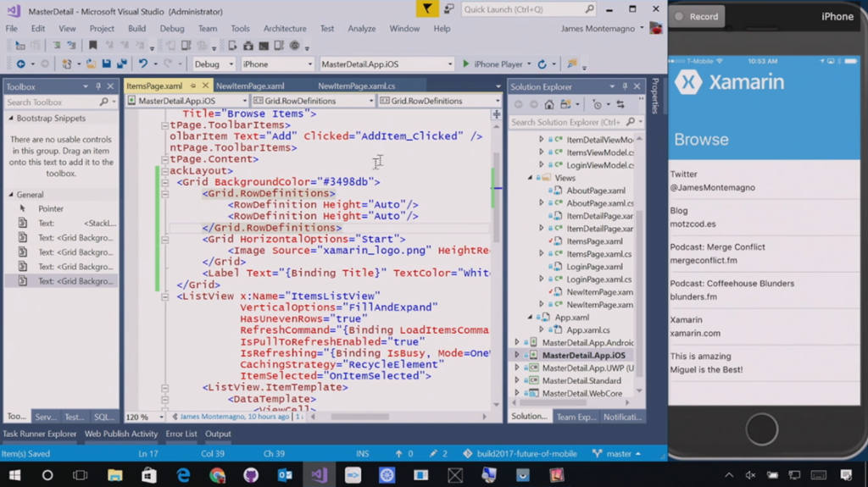This screenshot has width=868, height=487.
Task: Click the Find in Files folder icon
Action: click(572, 64)
